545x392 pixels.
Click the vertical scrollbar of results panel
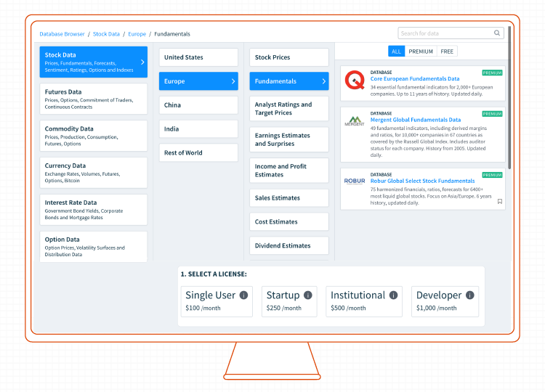(x=509, y=97)
